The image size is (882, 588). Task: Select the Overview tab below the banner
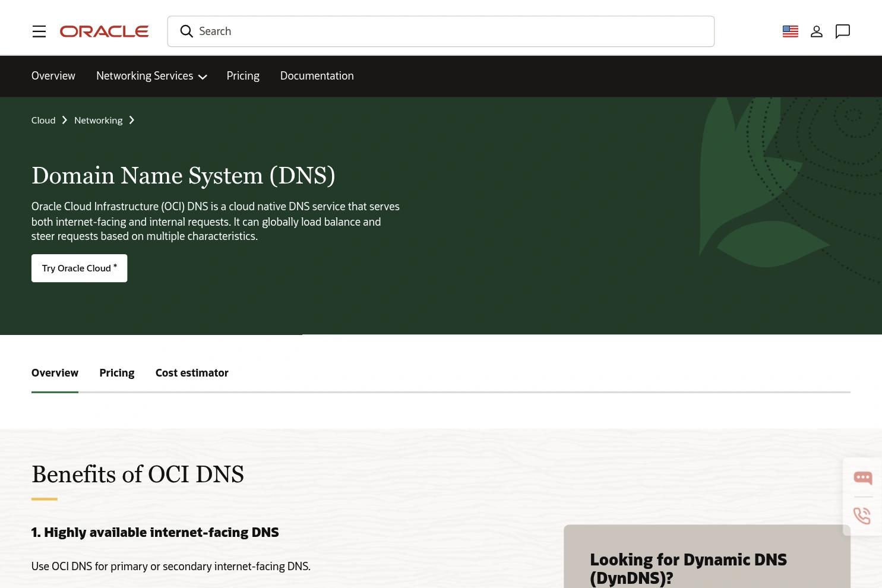[55, 373]
